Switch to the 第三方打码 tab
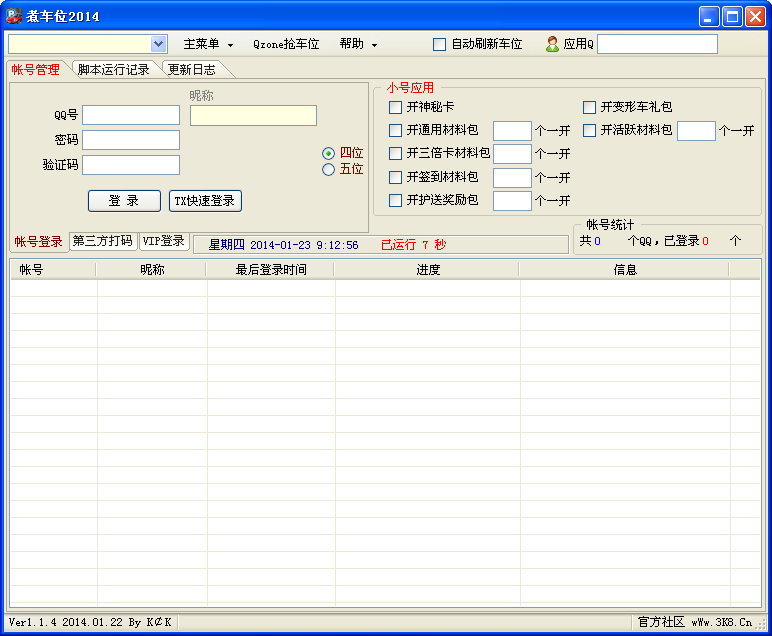This screenshot has width=772, height=636. coord(103,241)
